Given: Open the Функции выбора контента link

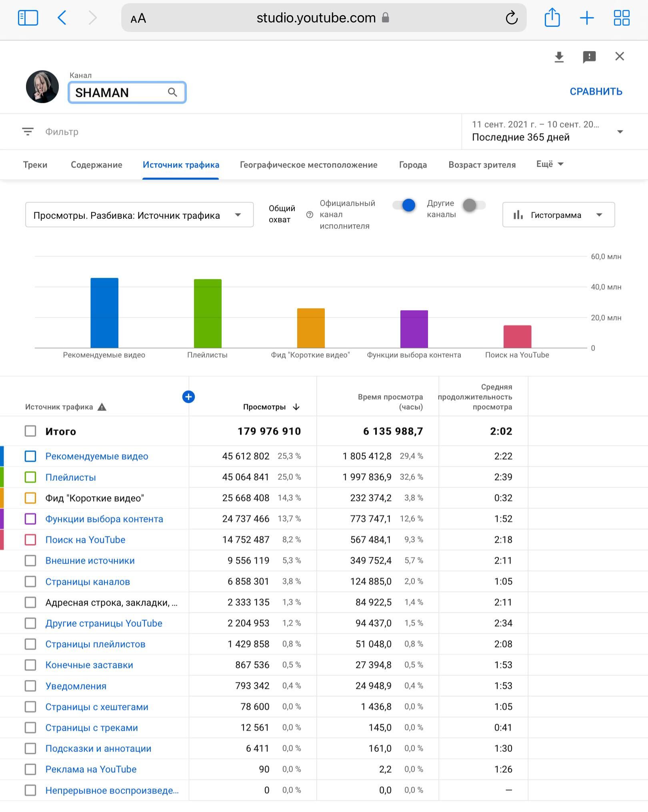Looking at the screenshot, I should click(104, 519).
